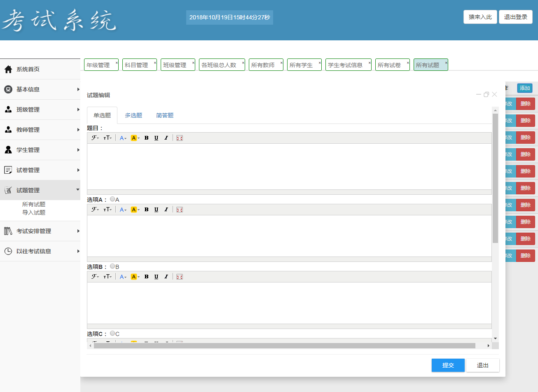Click the person icon beside 教师管理

click(x=8, y=130)
